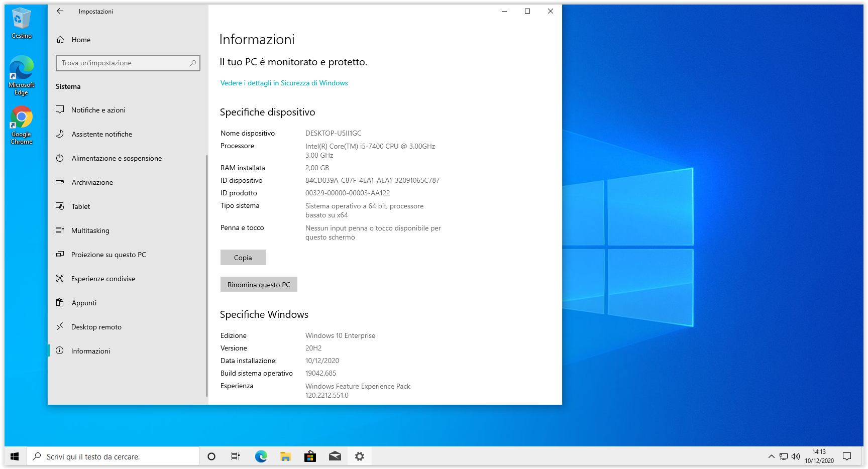Open the Cestino desktop icon

pos(22,24)
